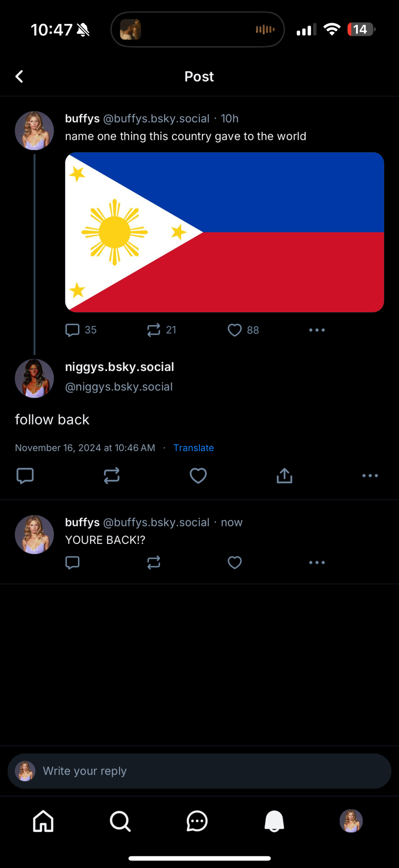Repost the 'YOURE BACK!?' reply
399x868 pixels.
click(154, 562)
